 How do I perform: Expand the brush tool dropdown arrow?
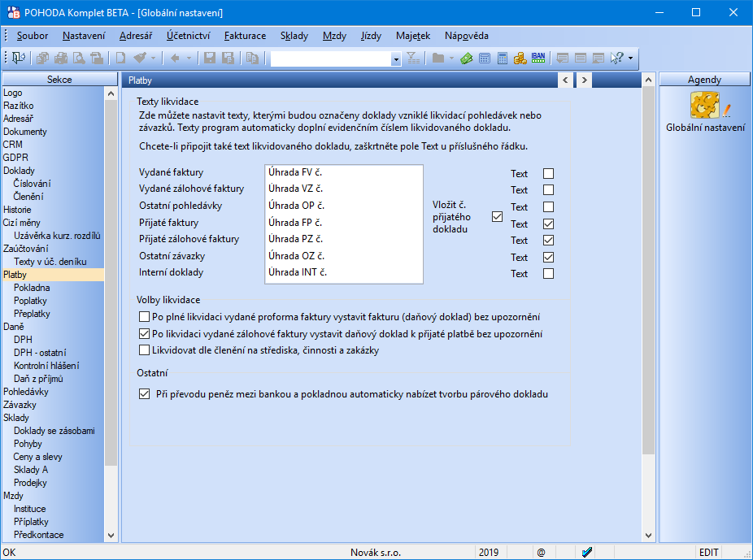click(x=153, y=58)
